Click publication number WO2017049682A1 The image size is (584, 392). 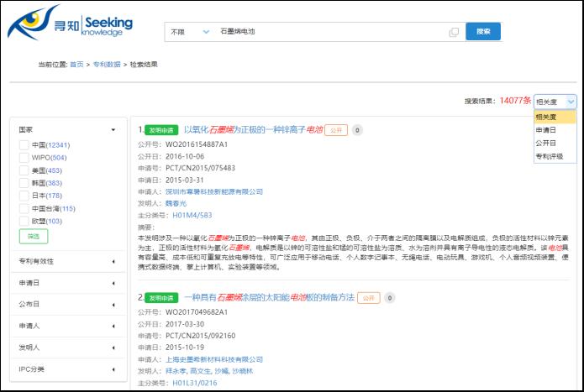197,312
